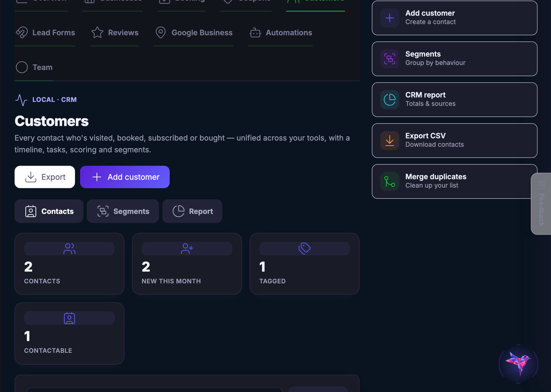This screenshot has height=392, width=551.
Task: Click the Segments card icon in the sidebar
Action: click(x=389, y=59)
